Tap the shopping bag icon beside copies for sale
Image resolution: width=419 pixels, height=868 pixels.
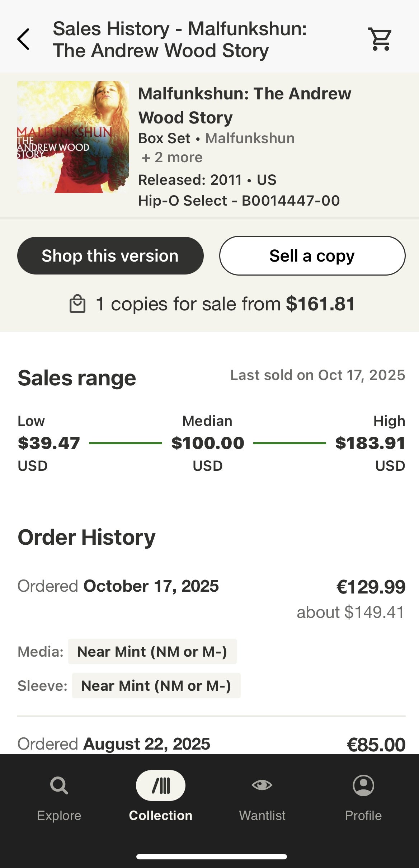tap(77, 304)
